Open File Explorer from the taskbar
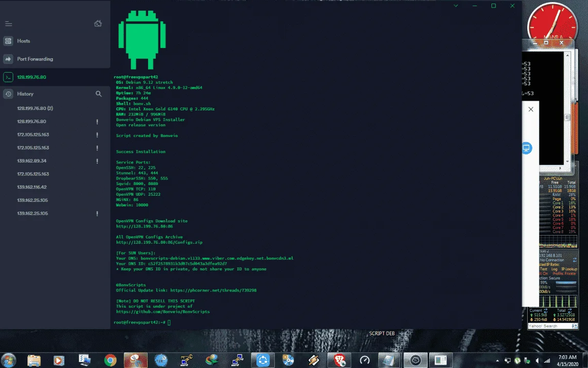Viewport: 588px width, 368px height. (34, 360)
